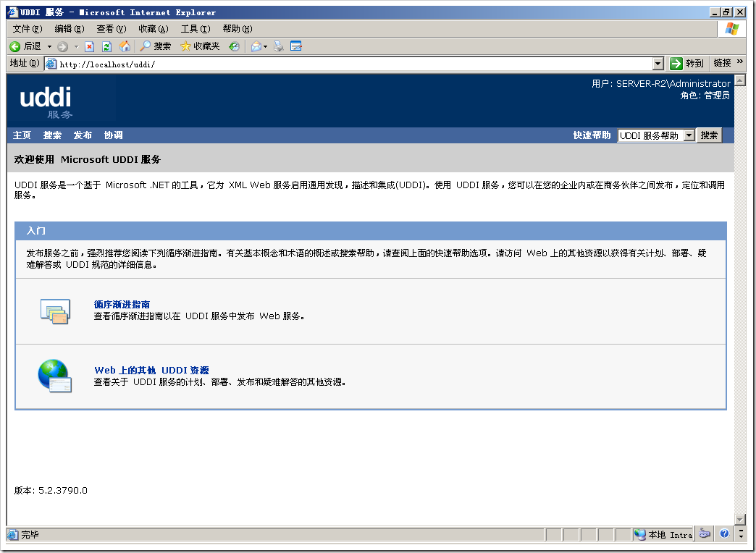Click the 版本: 5.2.3790.0 text
This screenshot has height=553, width=756.
pyautogui.click(x=51, y=490)
